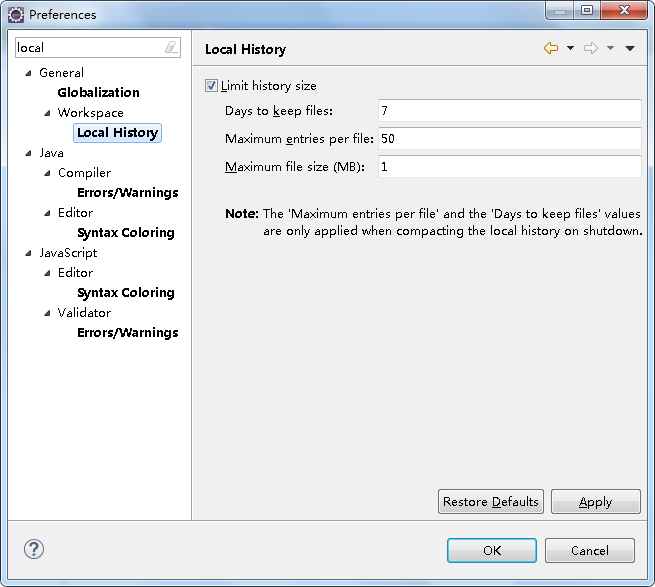Click the 'Note:' label text

point(242,213)
